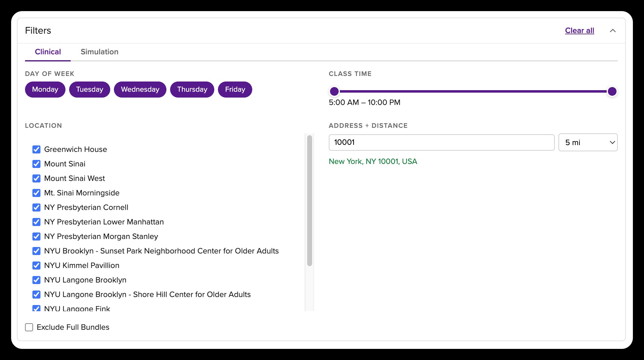This screenshot has width=644, height=360.
Task: Toggle the Friday day filter
Action: [235, 90]
